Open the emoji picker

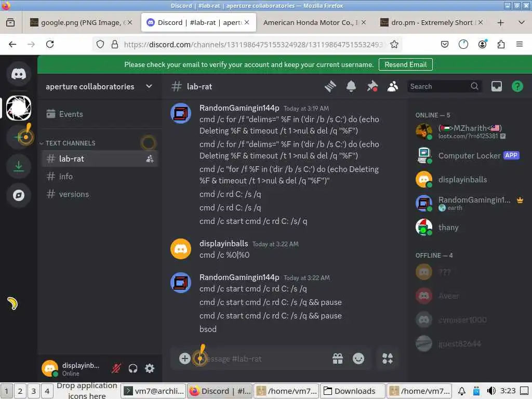[x=358, y=358]
